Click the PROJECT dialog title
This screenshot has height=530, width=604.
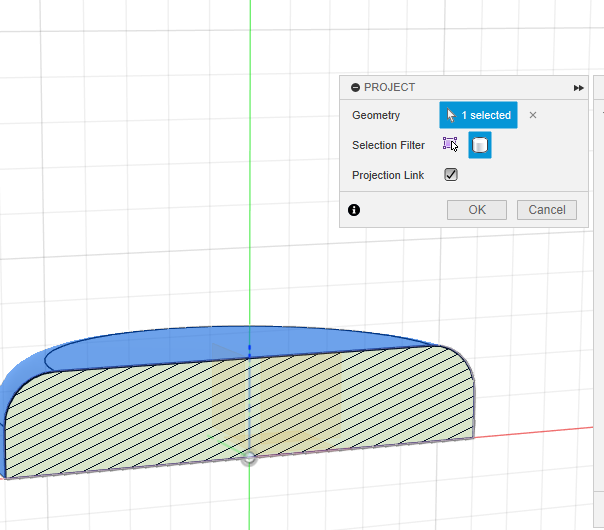point(389,87)
